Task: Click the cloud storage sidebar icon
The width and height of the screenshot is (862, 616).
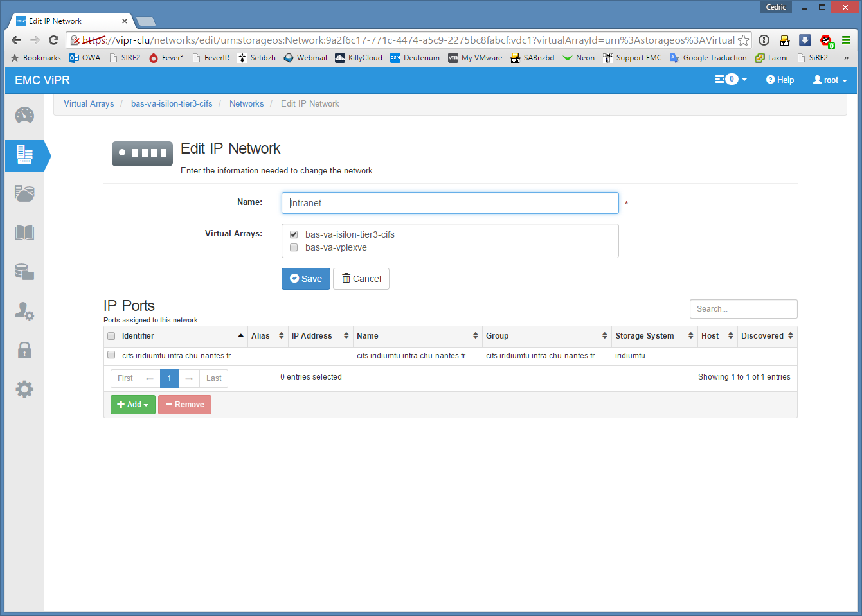Action: click(24, 193)
